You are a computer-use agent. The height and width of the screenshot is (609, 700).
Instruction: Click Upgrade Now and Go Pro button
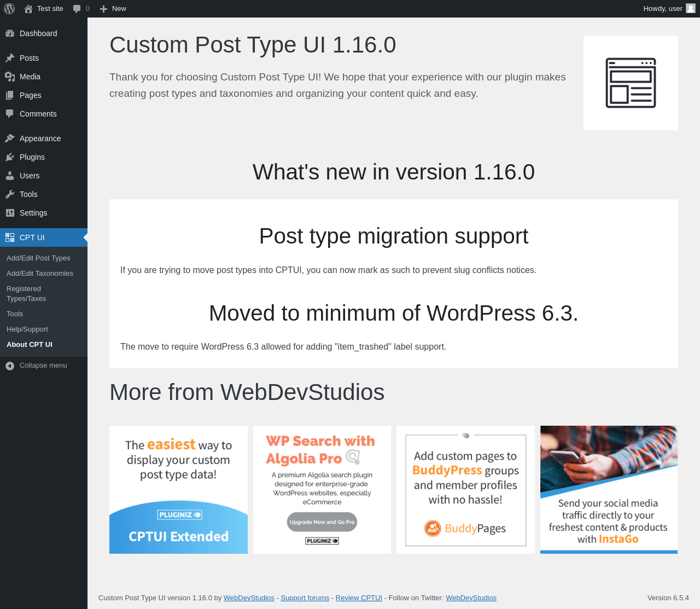322,522
